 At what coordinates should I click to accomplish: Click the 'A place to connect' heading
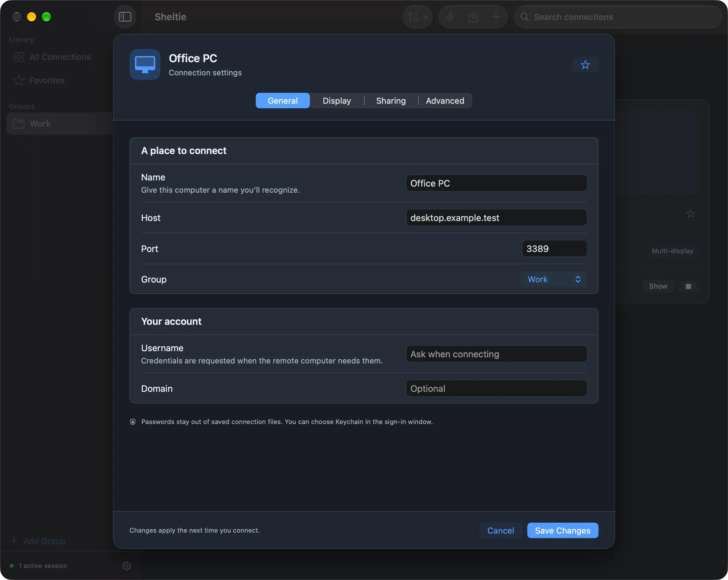coord(184,151)
